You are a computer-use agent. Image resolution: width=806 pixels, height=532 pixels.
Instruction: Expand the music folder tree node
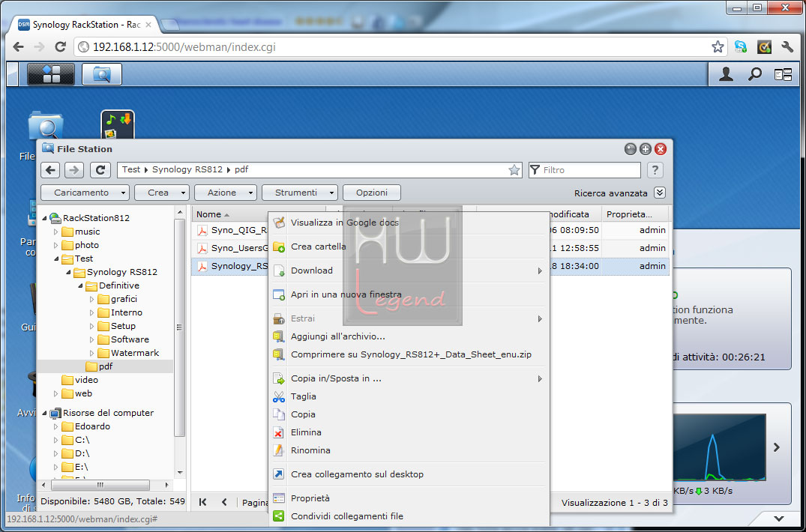[x=56, y=232]
